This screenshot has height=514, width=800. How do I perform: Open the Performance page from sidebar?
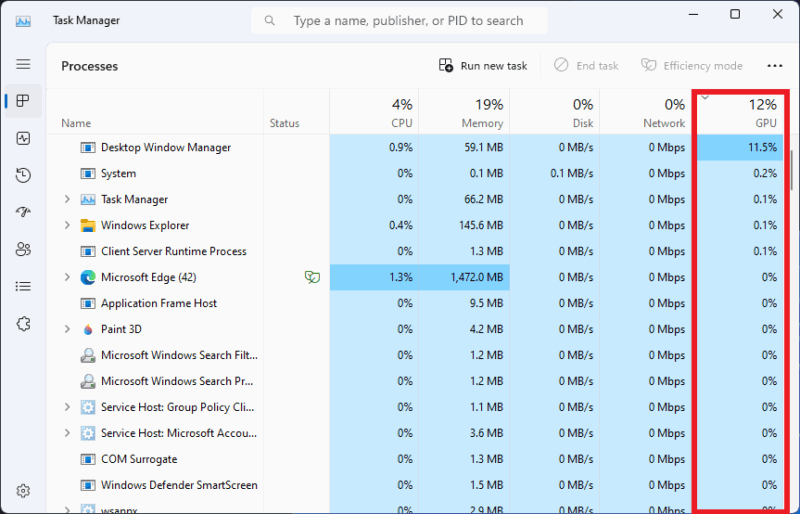coord(23,138)
